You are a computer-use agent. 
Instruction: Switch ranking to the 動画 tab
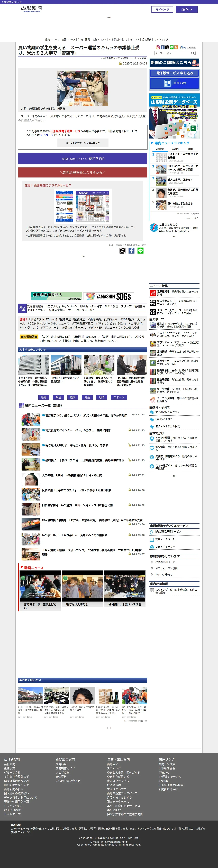click(x=190, y=149)
